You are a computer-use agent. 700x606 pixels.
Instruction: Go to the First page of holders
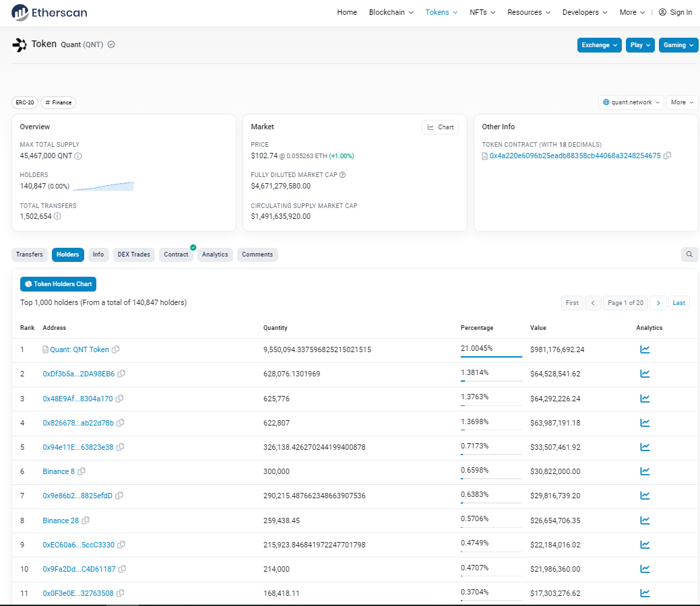coord(572,303)
